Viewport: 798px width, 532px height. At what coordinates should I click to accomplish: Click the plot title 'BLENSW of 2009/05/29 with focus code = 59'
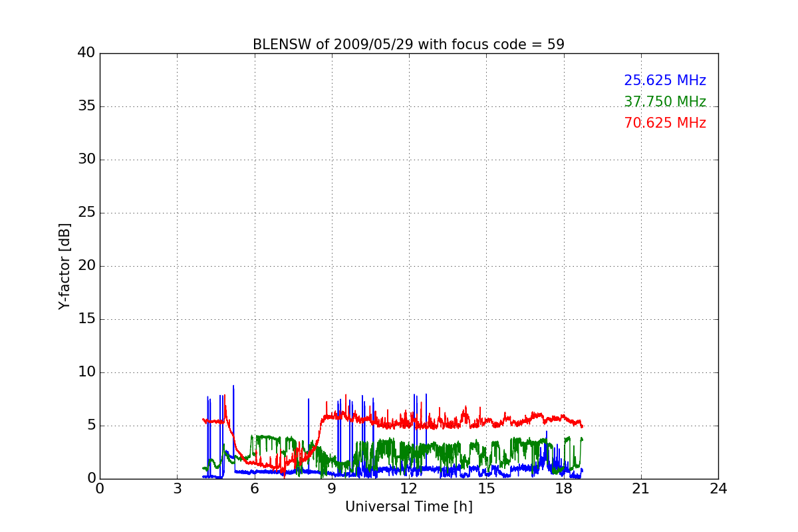coord(408,45)
